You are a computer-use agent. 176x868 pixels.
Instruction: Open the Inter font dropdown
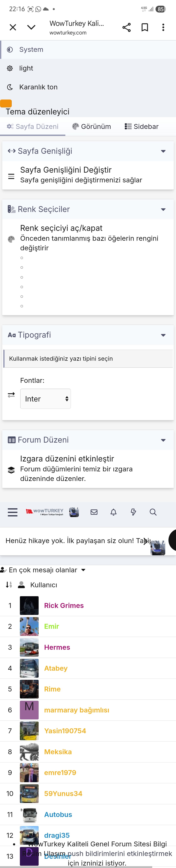(x=46, y=399)
